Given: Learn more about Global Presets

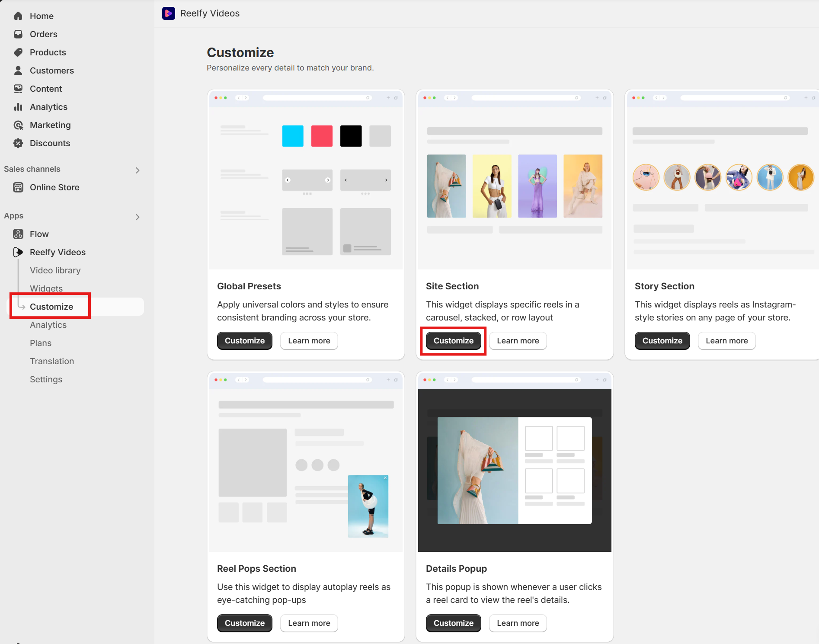Looking at the screenshot, I should click(309, 341).
